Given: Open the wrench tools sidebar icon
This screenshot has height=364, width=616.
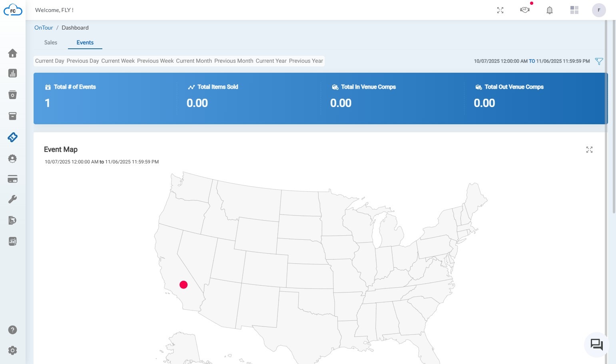Looking at the screenshot, I should point(13,199).
